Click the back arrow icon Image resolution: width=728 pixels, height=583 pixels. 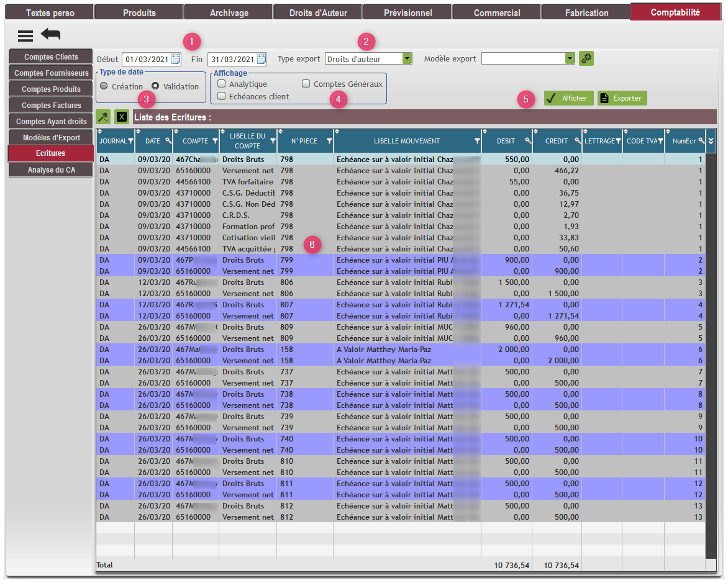50,35
